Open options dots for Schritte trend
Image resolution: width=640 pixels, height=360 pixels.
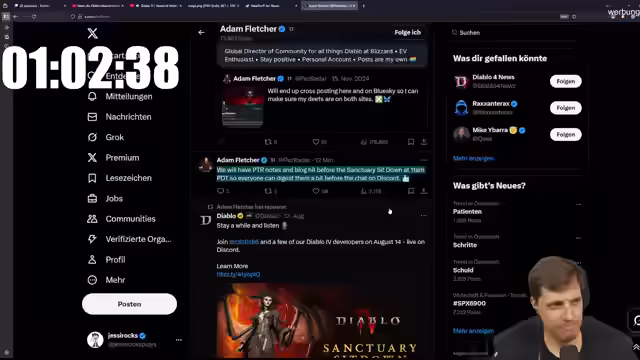click(x=578, y=238)
